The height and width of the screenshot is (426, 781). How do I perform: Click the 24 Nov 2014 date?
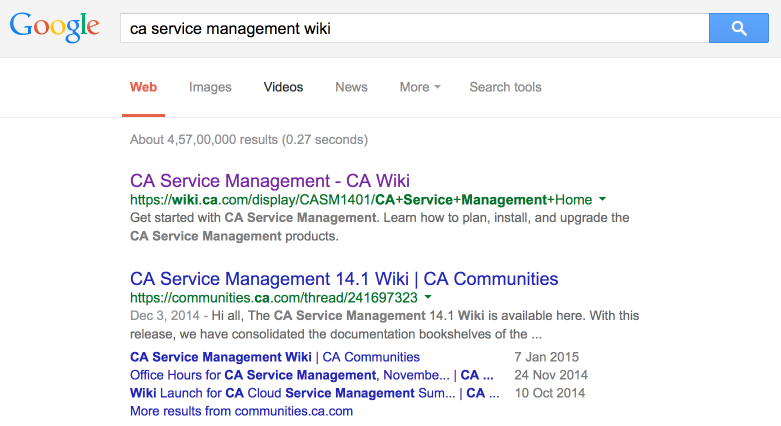pyautogui.click(x=551, y=375)
